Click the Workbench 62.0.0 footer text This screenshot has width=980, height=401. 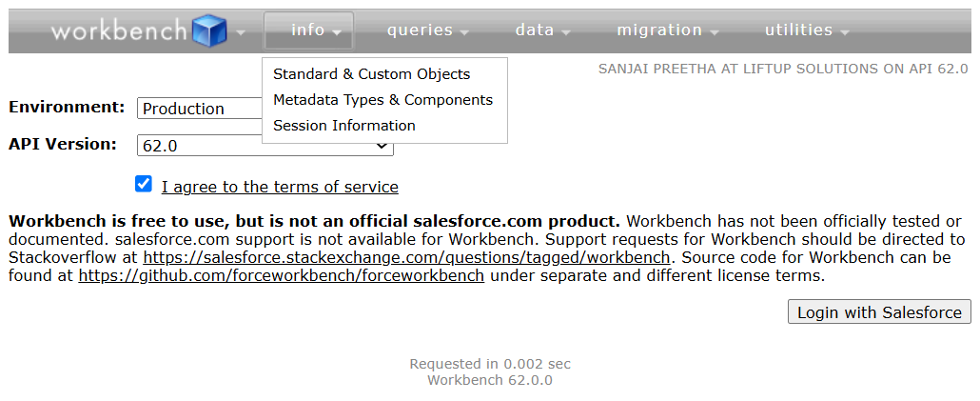click(x=489, y=380)
